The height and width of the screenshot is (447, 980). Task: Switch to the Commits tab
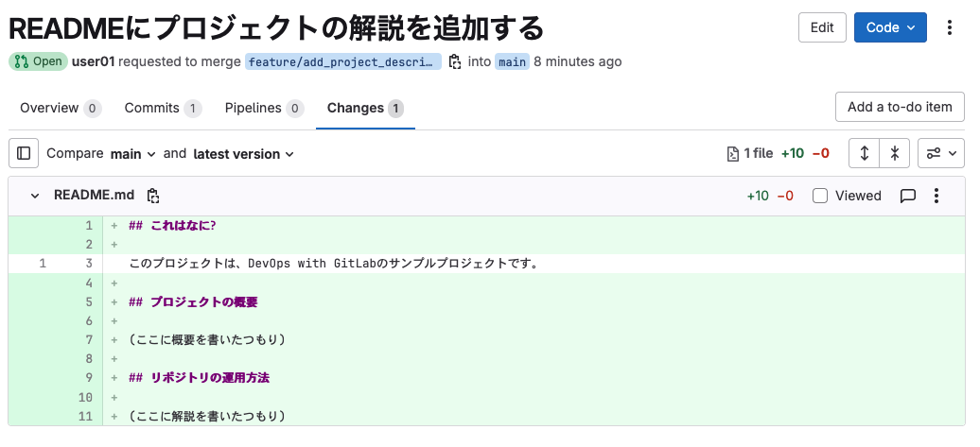pyautogui.click(x=163, y=108)
